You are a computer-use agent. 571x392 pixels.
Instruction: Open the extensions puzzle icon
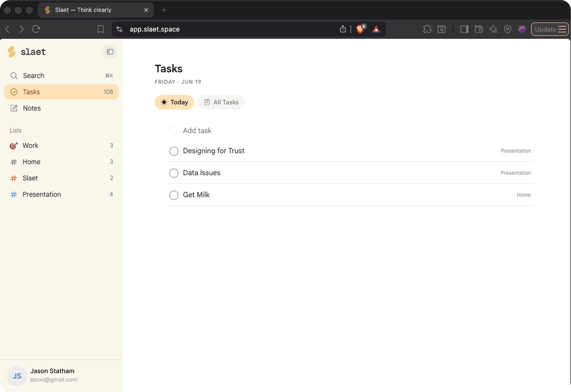[427, 29]
